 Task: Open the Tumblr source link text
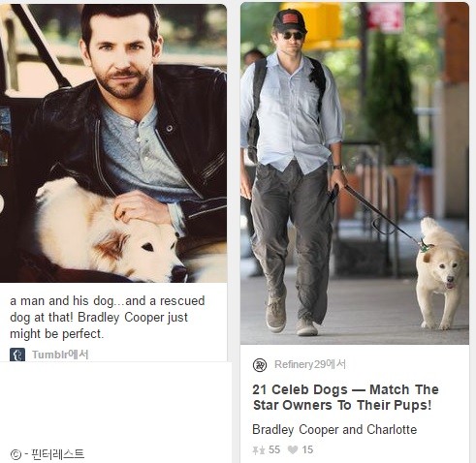(60, 355)
